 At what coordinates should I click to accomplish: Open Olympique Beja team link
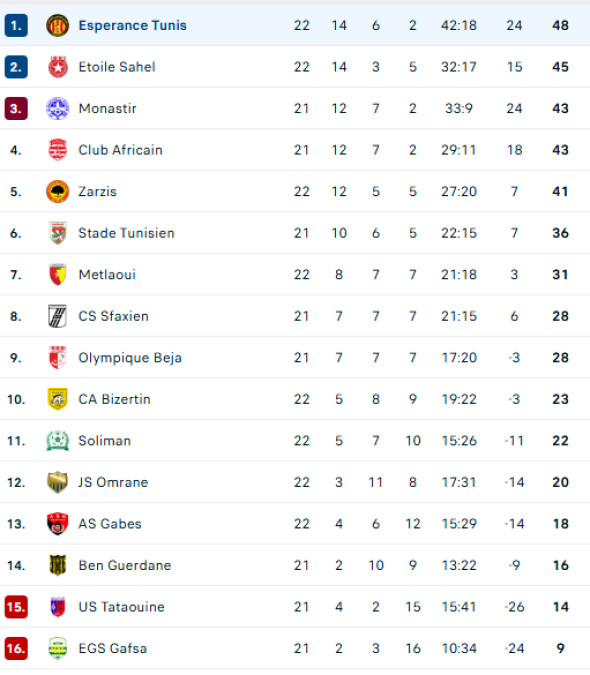tap(130, 358)
